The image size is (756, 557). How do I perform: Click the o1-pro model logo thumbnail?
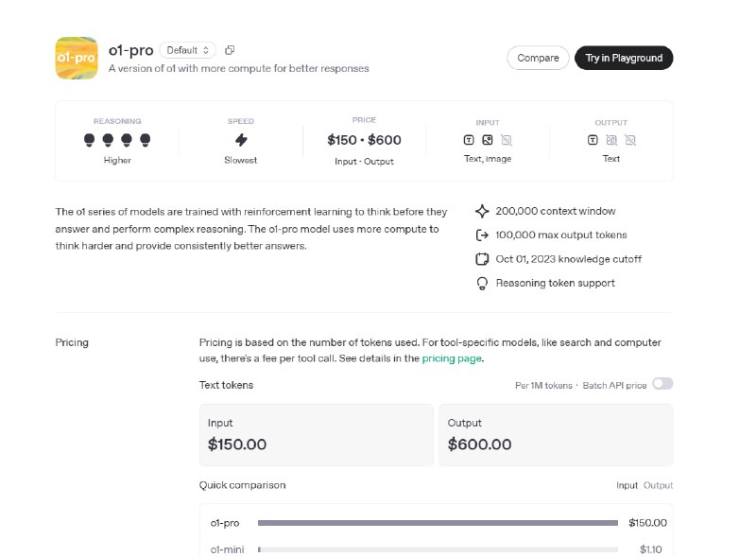[77, 58]
